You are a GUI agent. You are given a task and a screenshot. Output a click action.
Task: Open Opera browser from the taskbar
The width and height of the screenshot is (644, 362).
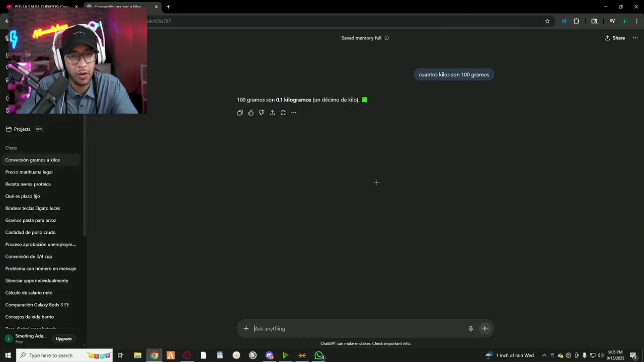pos(187,355)
